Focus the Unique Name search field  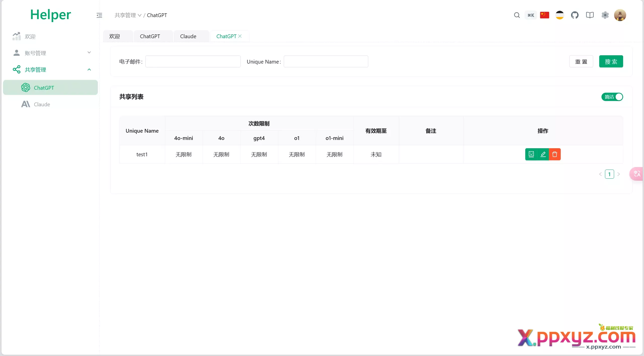point(326,62)
